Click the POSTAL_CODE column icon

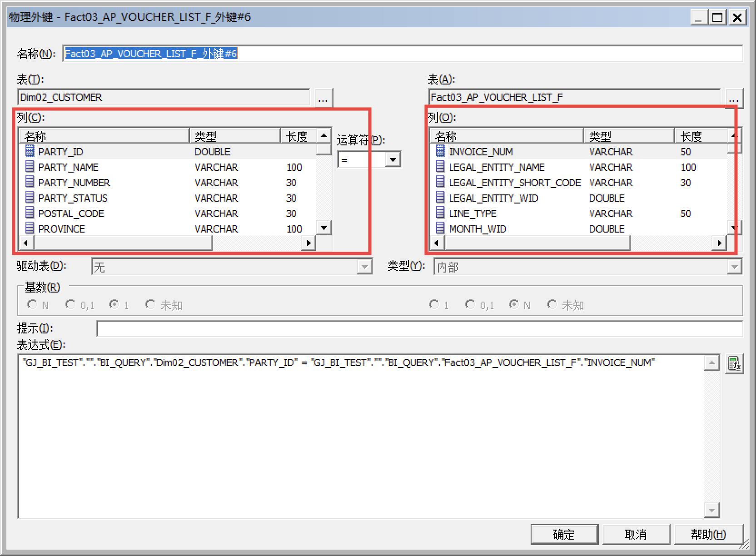[30, 213]
